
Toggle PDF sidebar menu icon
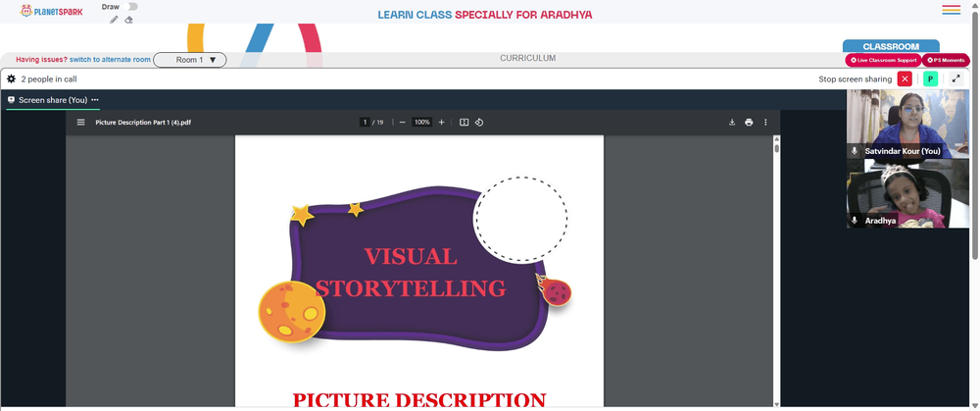[80, 122]
